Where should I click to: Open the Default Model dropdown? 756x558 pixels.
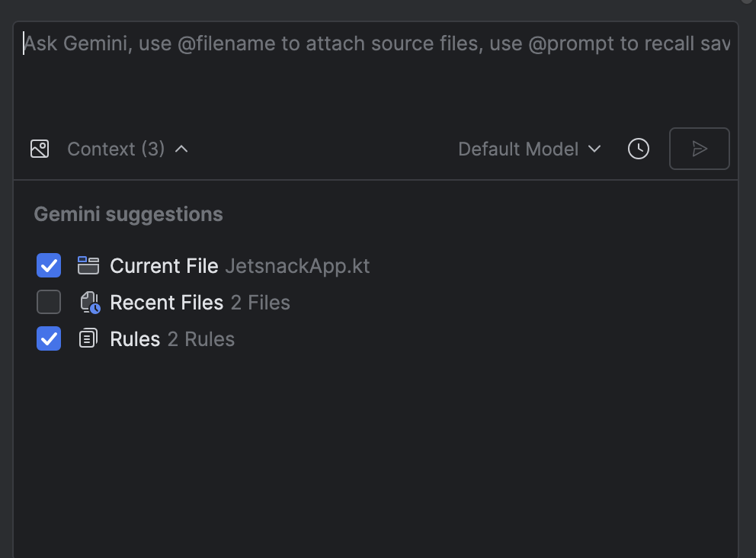pos(518,149)
